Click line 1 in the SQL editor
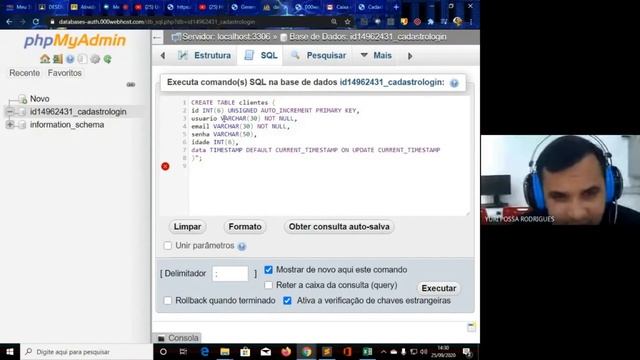Image resolution: width=640 pixels, height=360 pixels. [233, 102]
